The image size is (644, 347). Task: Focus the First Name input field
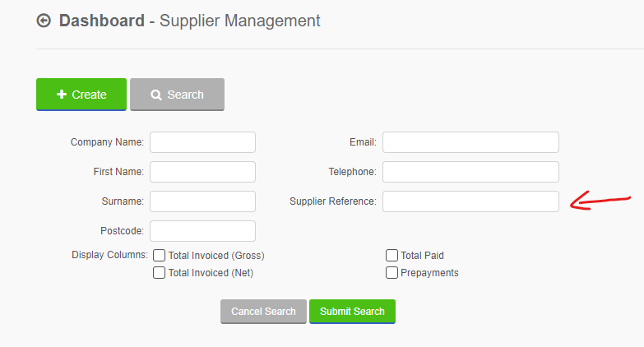(x=202, y=172)
